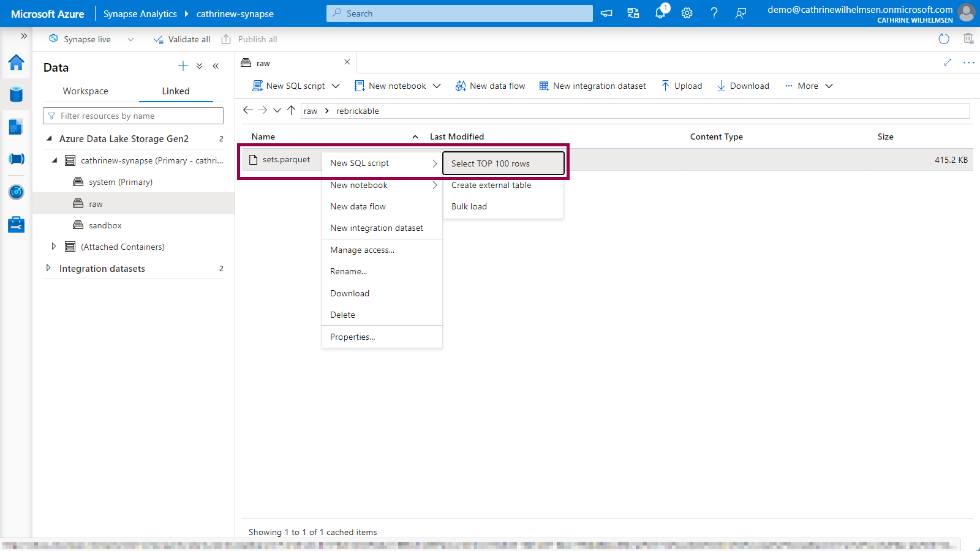
Task: Expand the (Attached Containers) node
Action: (54, 247)
